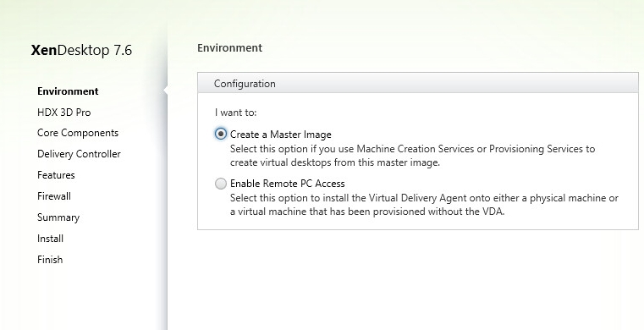644x330 pixels.
Task: Click the Configuration panel header
Action: pyautogui.click(x=418, y=83)
